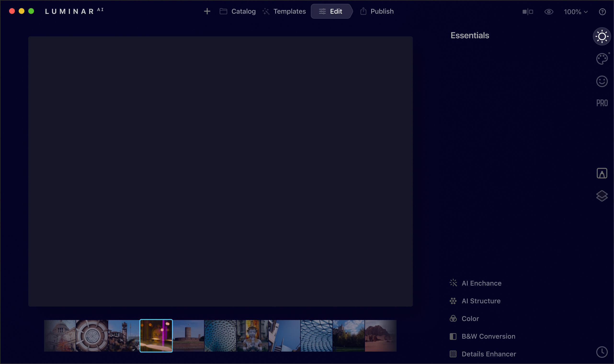Open the Portrait face tools
614x364 pixels.
tap(602, 81)
